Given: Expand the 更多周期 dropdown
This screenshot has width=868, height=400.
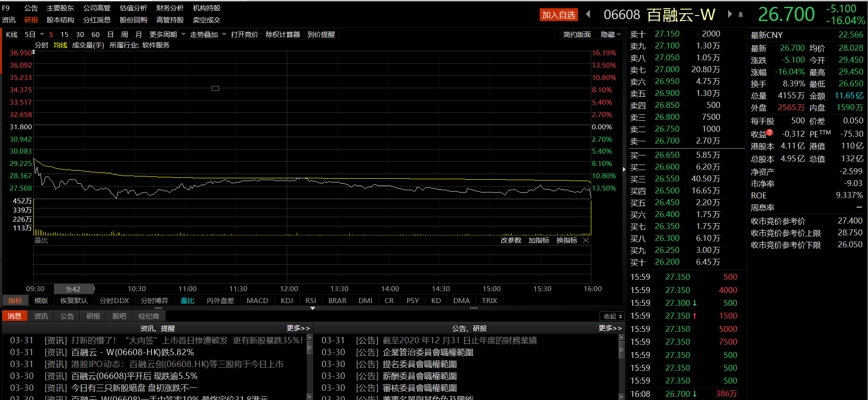Looking at the screenshot, I should 183,35.
